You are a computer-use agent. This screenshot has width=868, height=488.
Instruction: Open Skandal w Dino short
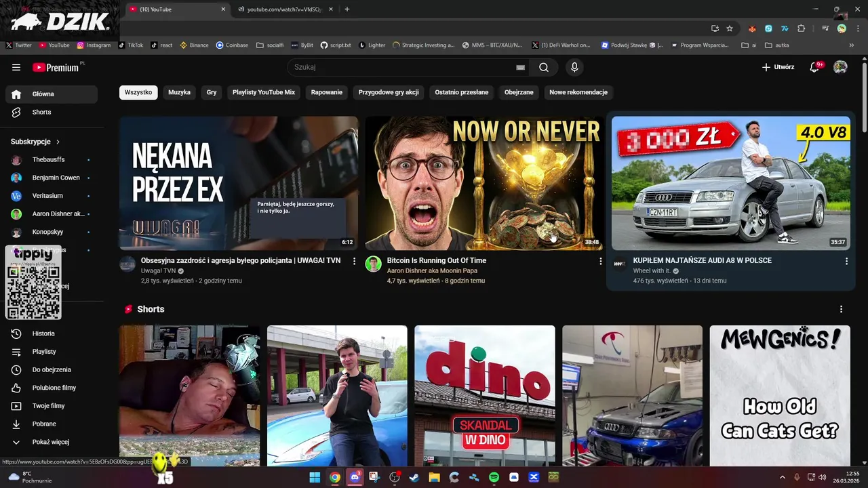click(485, 395)
